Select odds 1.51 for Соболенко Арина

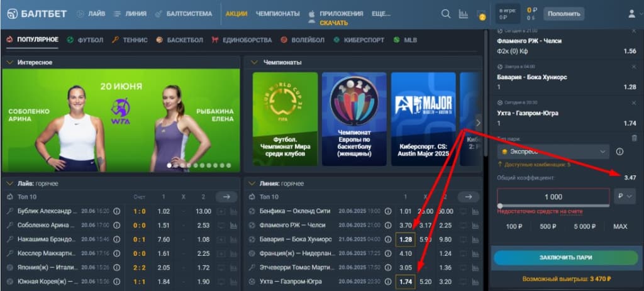point(164,226)
